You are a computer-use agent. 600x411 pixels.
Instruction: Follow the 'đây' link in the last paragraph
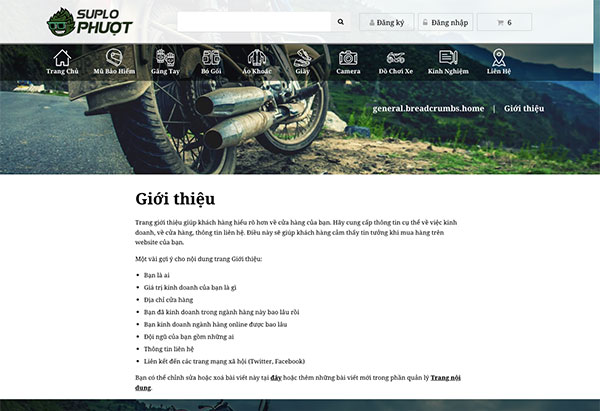point(276,378)
